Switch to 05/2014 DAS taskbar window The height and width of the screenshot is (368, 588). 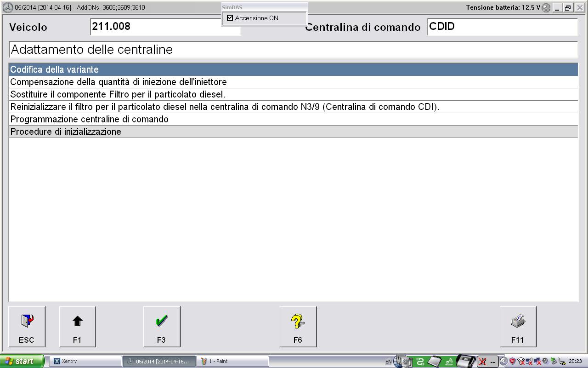click(159, 362)
